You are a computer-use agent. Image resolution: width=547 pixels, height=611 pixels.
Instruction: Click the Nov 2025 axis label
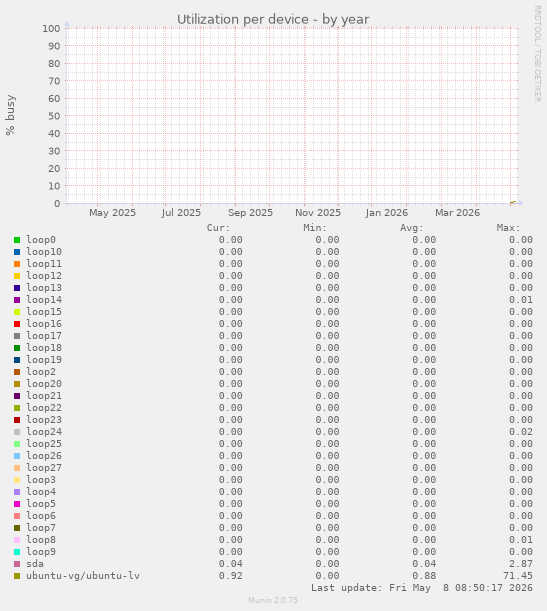click(318, 213)
